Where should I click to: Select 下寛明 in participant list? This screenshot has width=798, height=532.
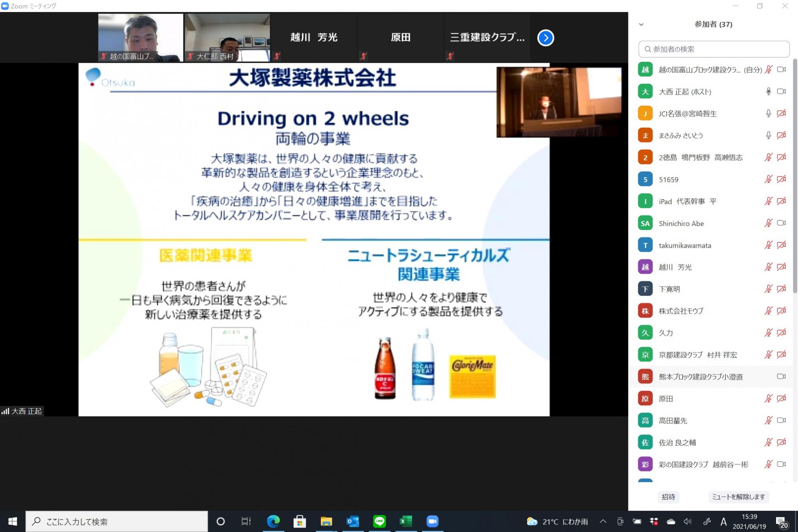[x=669, y=289]
